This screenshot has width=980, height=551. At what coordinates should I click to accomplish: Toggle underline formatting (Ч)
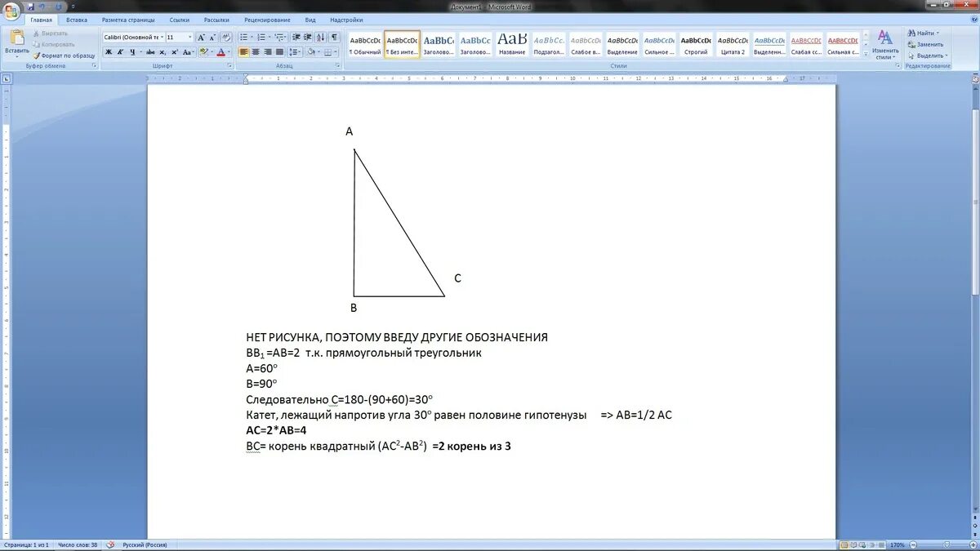coord(131,51)
